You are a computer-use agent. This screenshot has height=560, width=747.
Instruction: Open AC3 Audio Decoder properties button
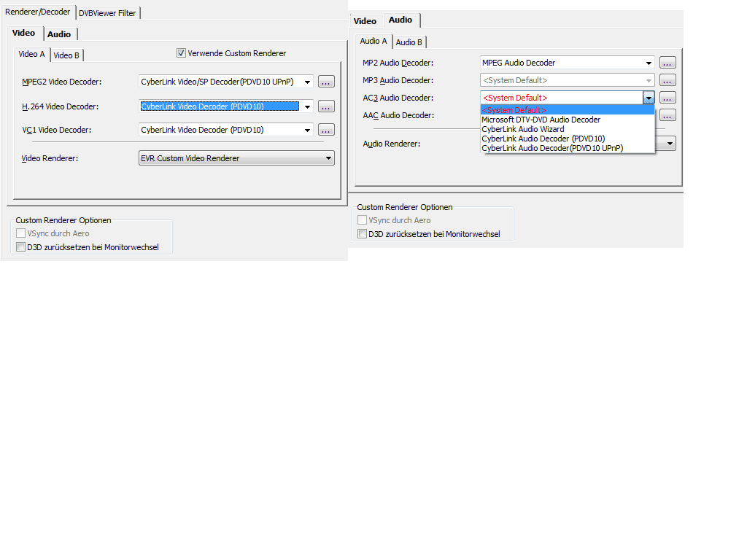667,98
